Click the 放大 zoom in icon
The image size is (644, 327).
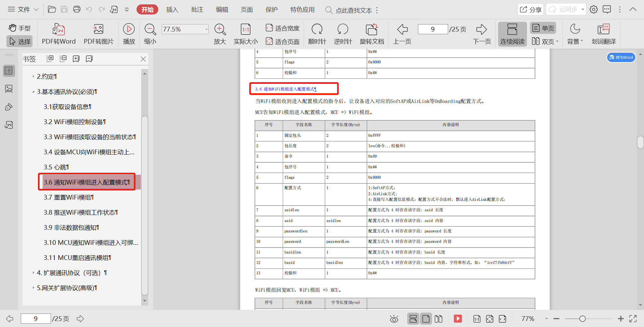pos(220,30)
